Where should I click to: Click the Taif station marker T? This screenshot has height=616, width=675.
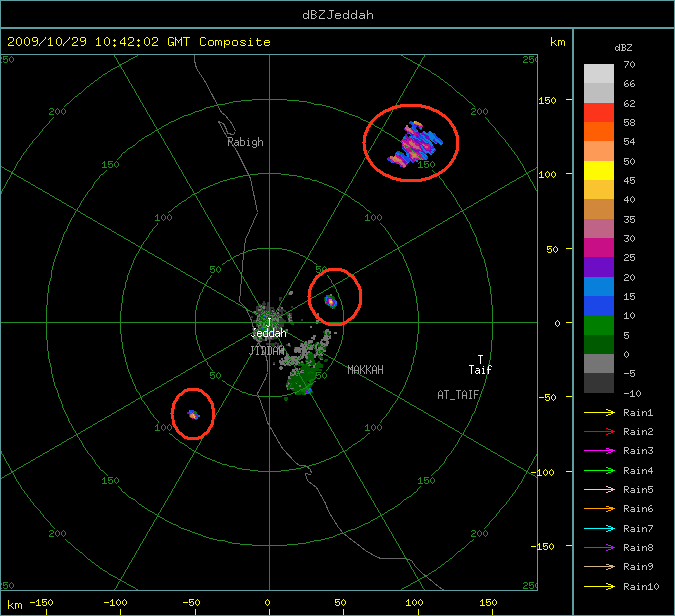click(x=480, y=359)
